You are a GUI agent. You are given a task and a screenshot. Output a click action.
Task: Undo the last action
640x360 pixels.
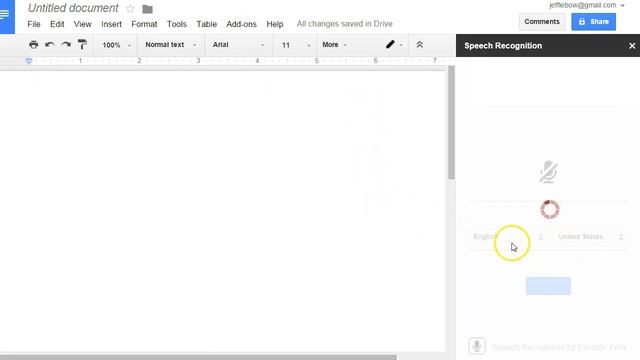click(50, 44)
